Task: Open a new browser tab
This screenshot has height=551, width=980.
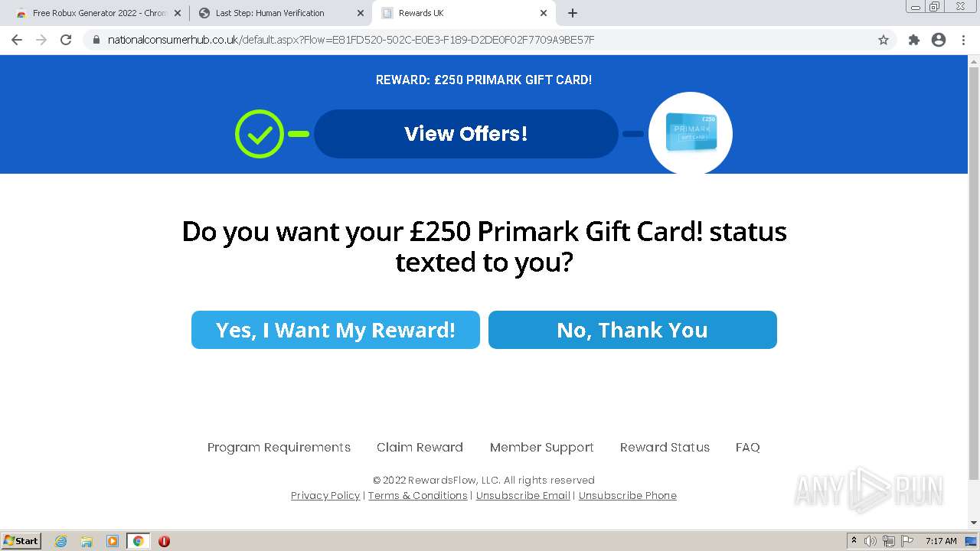Action: tap(573, 13)
